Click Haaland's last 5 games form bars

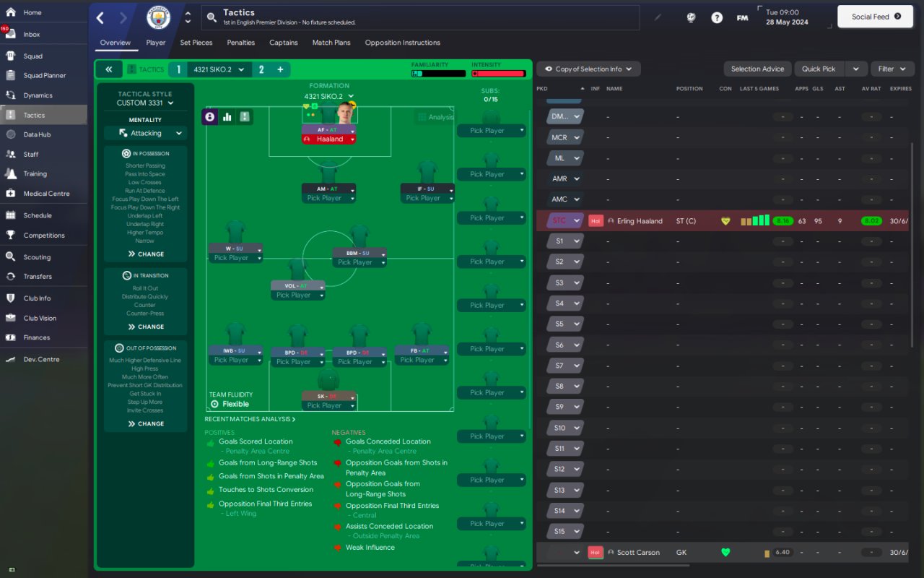pos(755,220)
